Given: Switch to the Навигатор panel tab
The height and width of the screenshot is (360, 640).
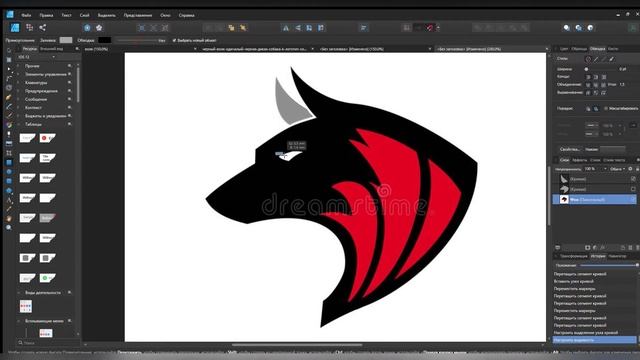Looking at the screenshot, I should (617, 256).
